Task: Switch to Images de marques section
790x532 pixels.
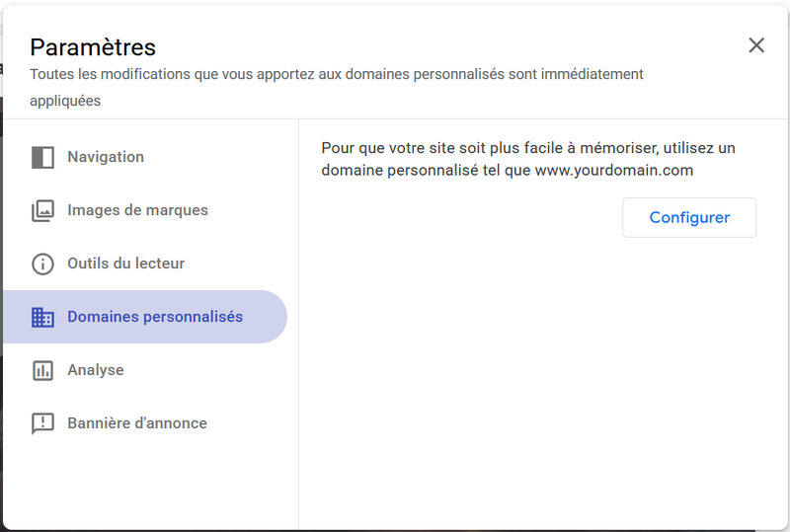Action: [x=137, y=210]
